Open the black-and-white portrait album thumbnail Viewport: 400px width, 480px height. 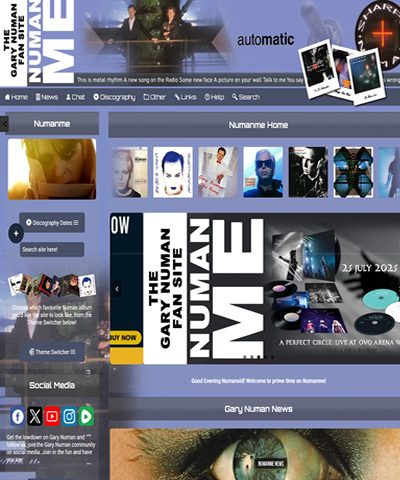pos(308,172)
